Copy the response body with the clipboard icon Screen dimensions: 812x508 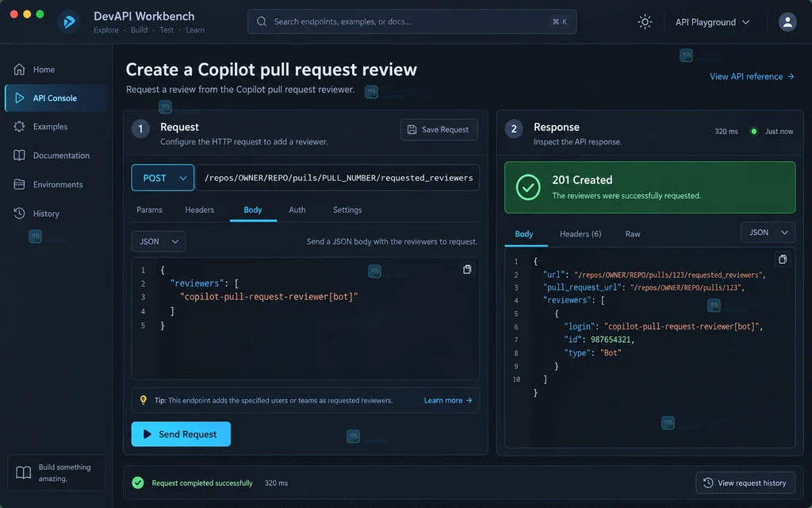coord(783,260)
